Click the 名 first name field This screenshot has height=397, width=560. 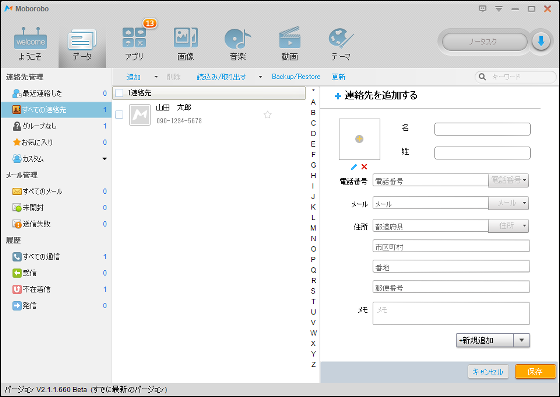point(482,129)
